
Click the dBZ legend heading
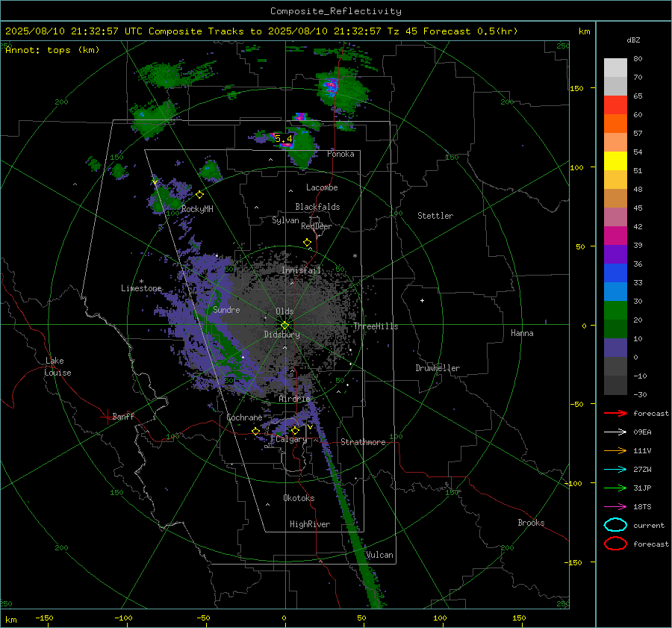click(633, 40)
